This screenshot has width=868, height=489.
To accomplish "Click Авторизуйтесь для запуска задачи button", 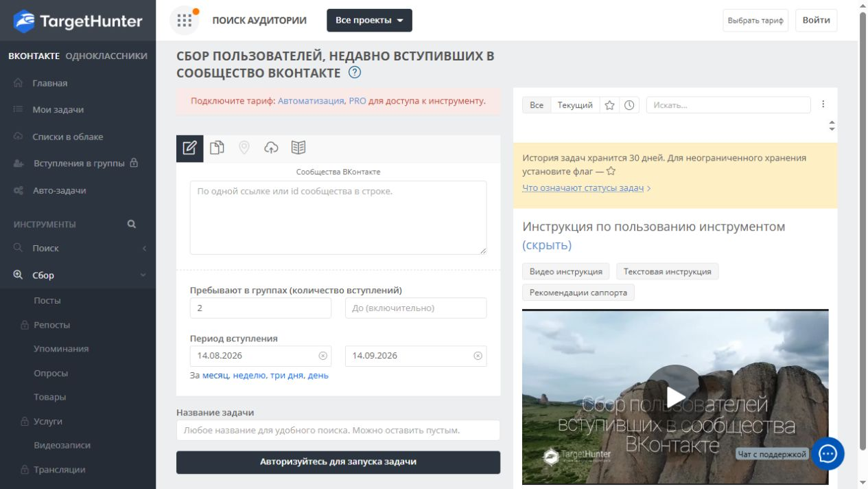I will 338,462.
